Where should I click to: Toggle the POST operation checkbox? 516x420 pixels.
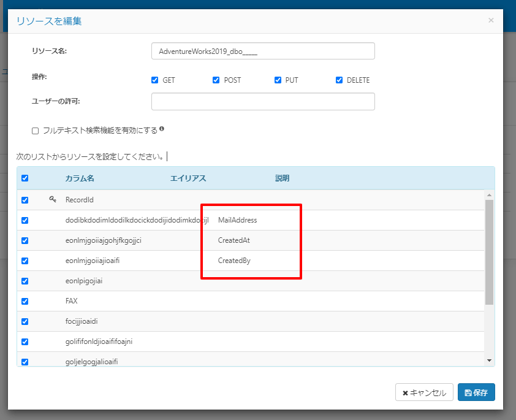click(x=216, y=80)
